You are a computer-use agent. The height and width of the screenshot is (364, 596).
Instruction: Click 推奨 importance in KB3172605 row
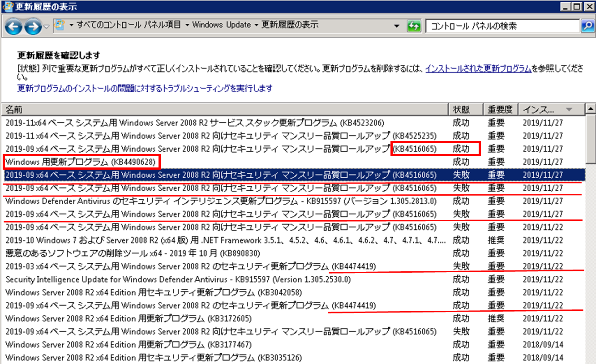[496, 318]
